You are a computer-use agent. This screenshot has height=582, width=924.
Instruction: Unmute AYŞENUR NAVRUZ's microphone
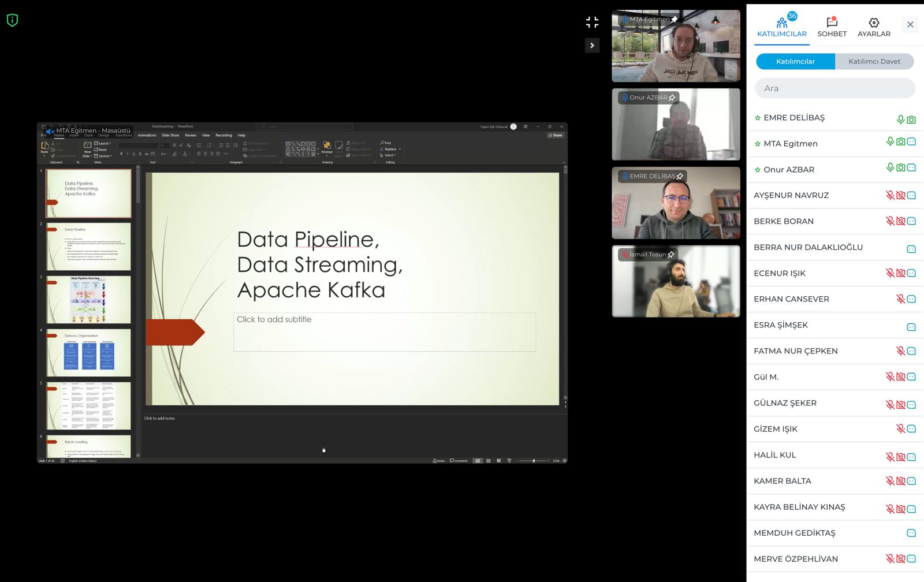[x=890, y=195]
